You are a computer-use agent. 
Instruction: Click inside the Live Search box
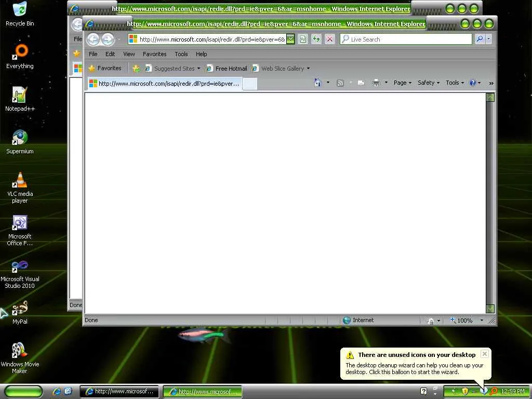[406, 39]
